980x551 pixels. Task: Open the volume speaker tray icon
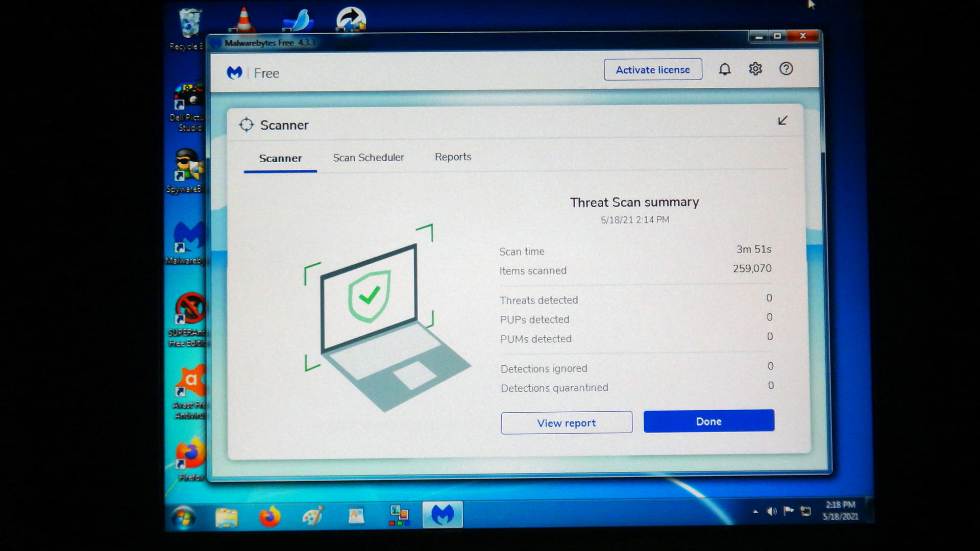[x=772, y=511]
